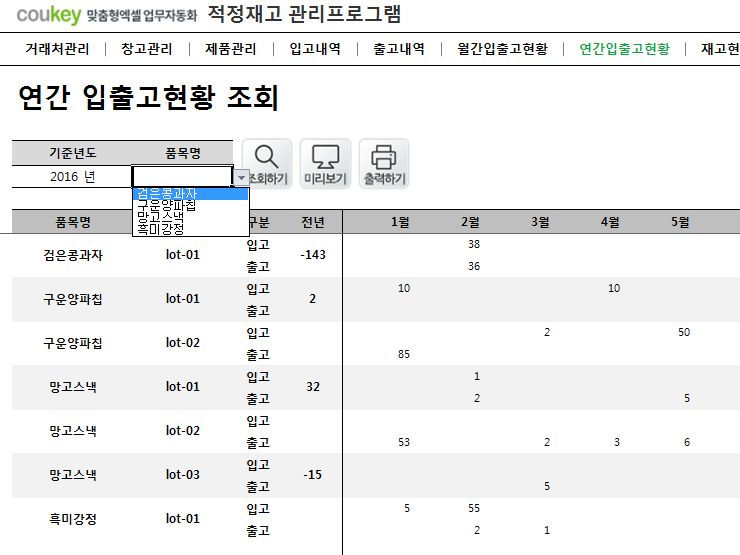Screen dimensions: 740x555
Task: Select the 1월 column header
Action: 400,222
